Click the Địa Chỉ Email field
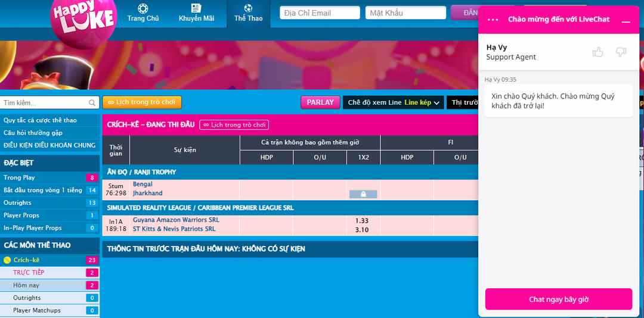Viewport: 644px width, 318px height. (320, 13)
